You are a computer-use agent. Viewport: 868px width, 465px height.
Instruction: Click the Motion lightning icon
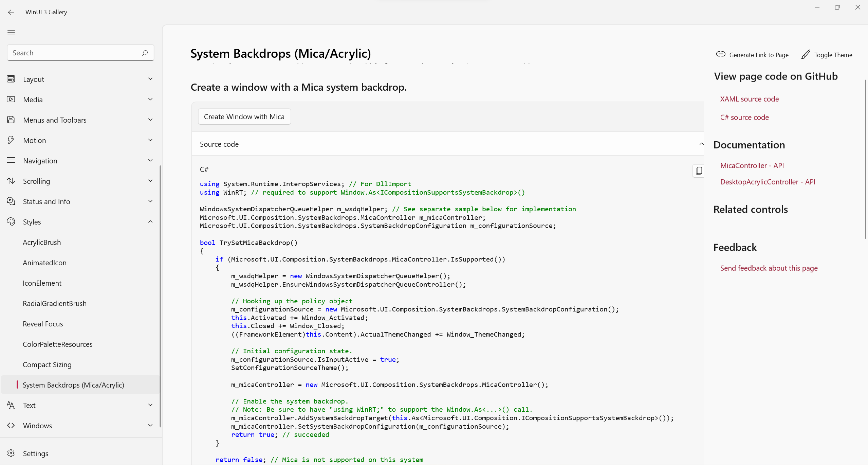pos(11,140)
